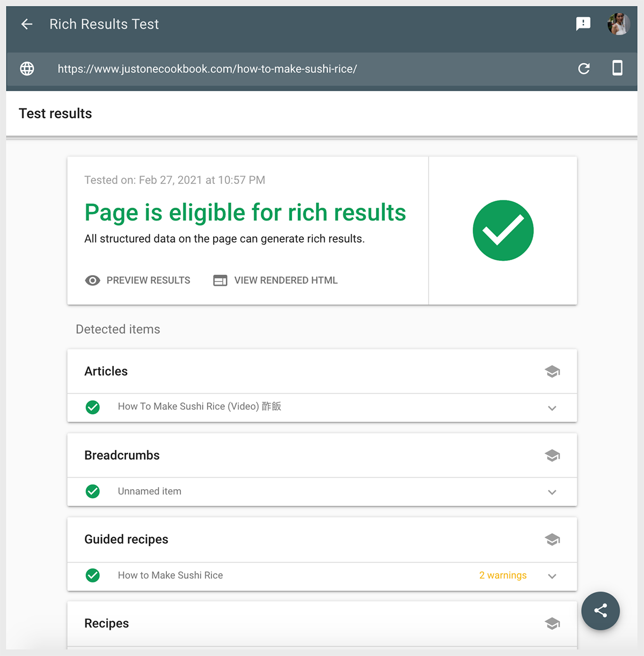Click the green success checkmark circle

tap(503, 230)
